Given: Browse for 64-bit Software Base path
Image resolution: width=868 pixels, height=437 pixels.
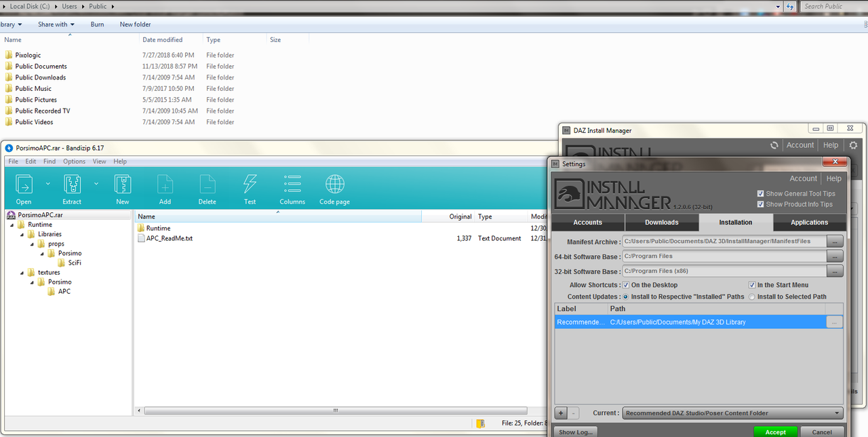Looking at the screenshot, I should point(835,256).
